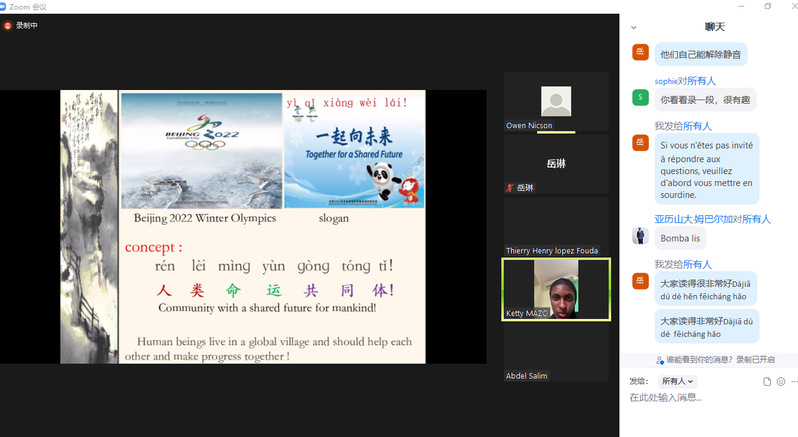798x437 pixels.
Task: Click the Zoom logo in the title bar
Action: (5, 6)
